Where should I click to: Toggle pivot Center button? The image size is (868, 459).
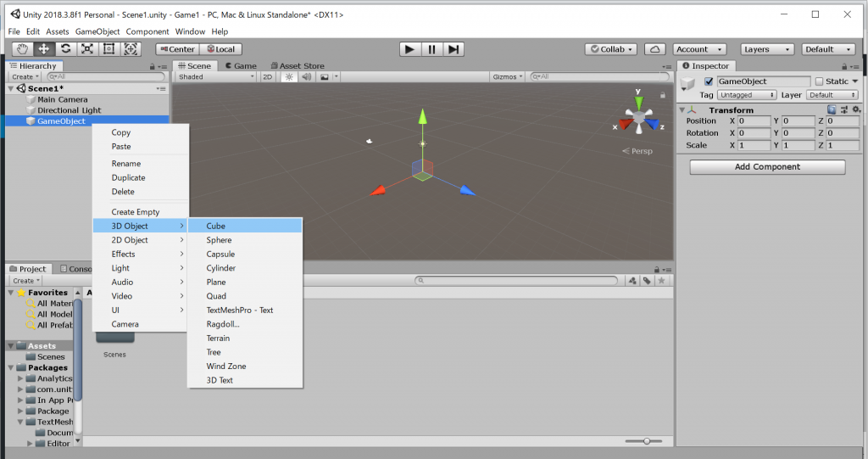click(177, 49)
